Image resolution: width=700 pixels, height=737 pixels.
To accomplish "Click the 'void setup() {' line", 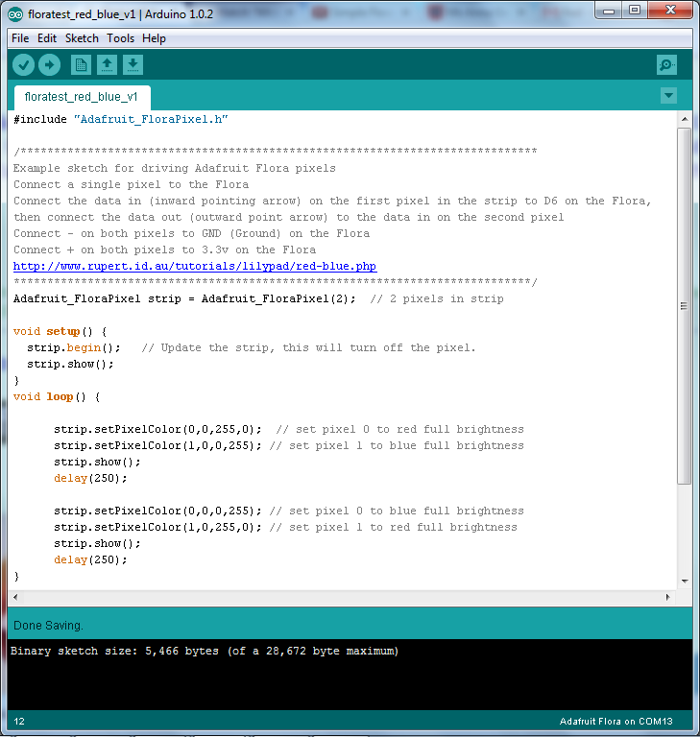I will point(60,332).
